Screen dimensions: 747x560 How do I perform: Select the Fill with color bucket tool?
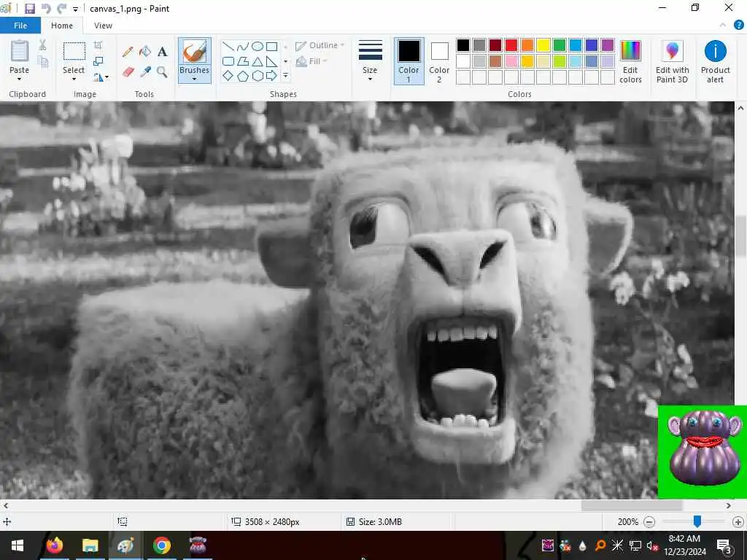(145, 52)
